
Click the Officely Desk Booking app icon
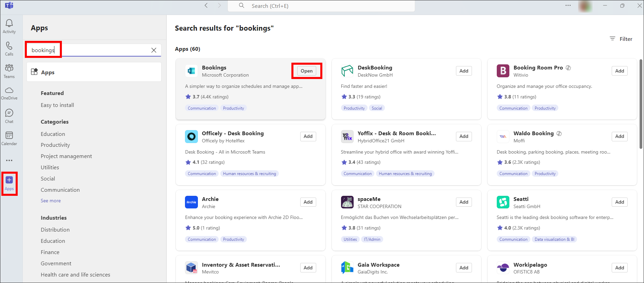pyautogui.click(x=191, y=137)
